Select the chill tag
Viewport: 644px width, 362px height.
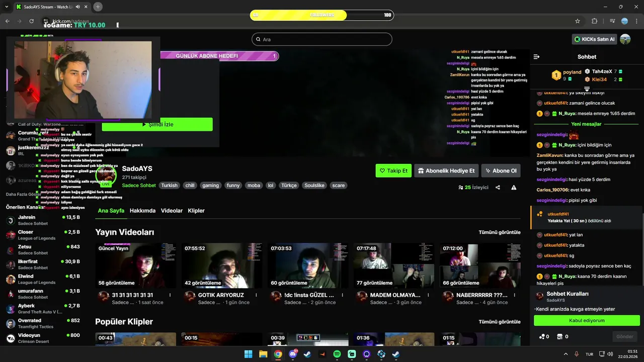point(190,185)
